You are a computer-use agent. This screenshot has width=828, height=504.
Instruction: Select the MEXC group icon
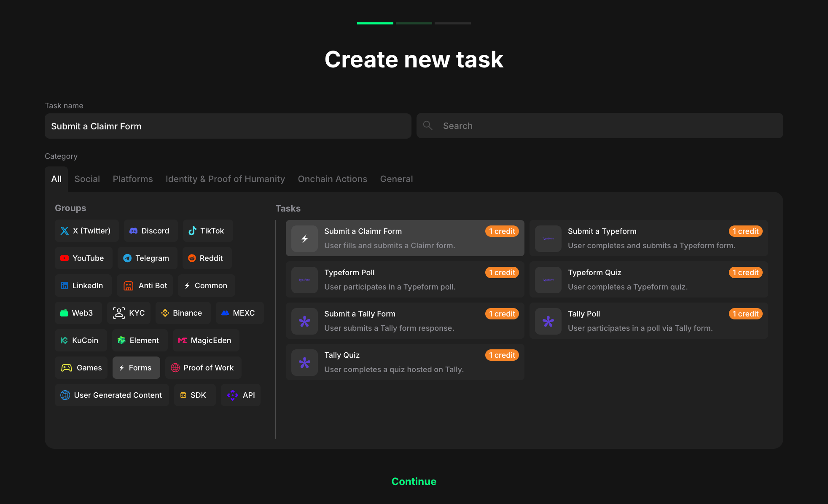pyautogui.click(x=225, y=313)
